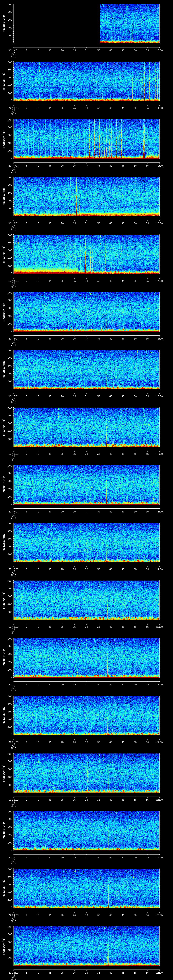Click the 22:14:00 start time label

point(14,339)
